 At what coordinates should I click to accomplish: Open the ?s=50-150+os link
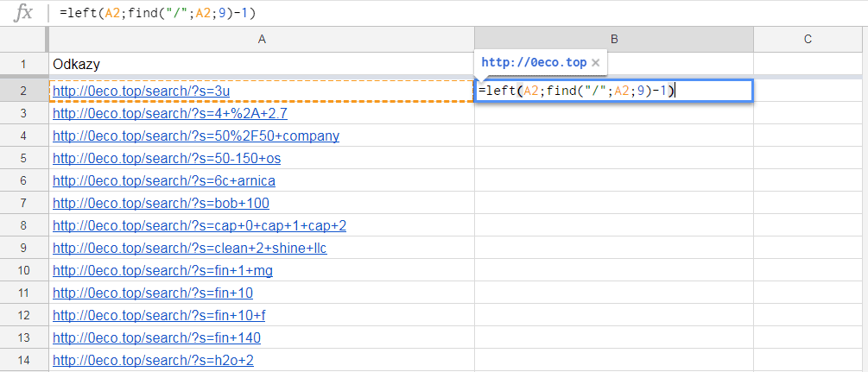tap(166, 158)
